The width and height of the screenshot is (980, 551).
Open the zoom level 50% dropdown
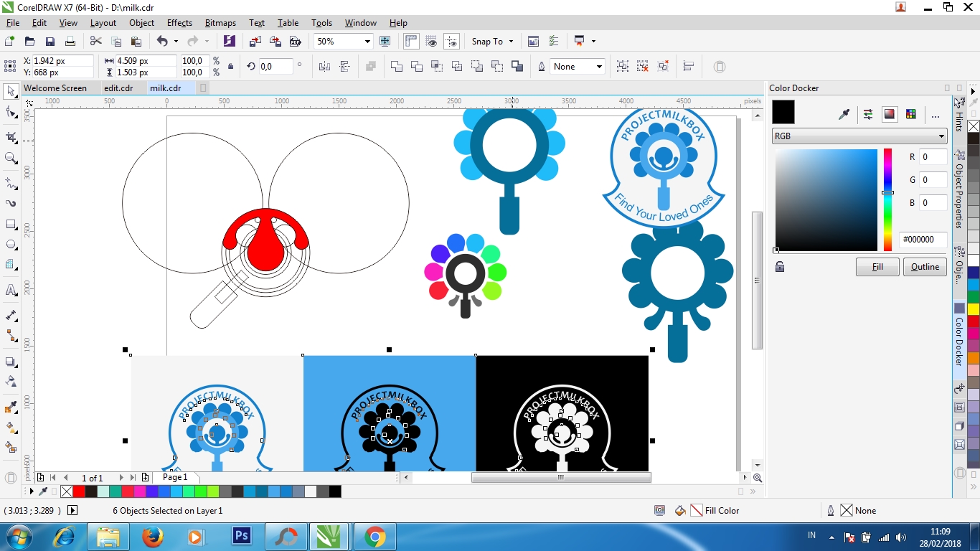pyautogui.click(x=367, y=42)
